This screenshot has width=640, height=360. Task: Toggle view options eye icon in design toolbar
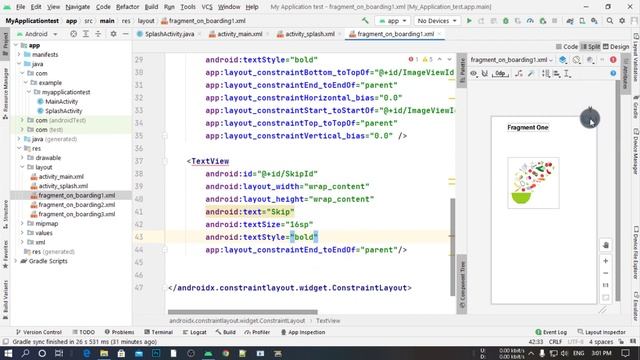point(473,74)
